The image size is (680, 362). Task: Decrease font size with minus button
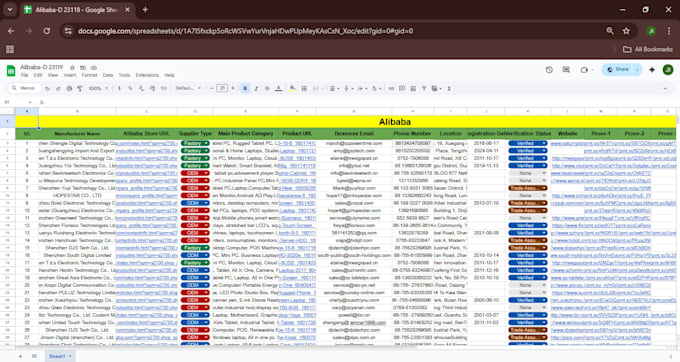point(212,88)
